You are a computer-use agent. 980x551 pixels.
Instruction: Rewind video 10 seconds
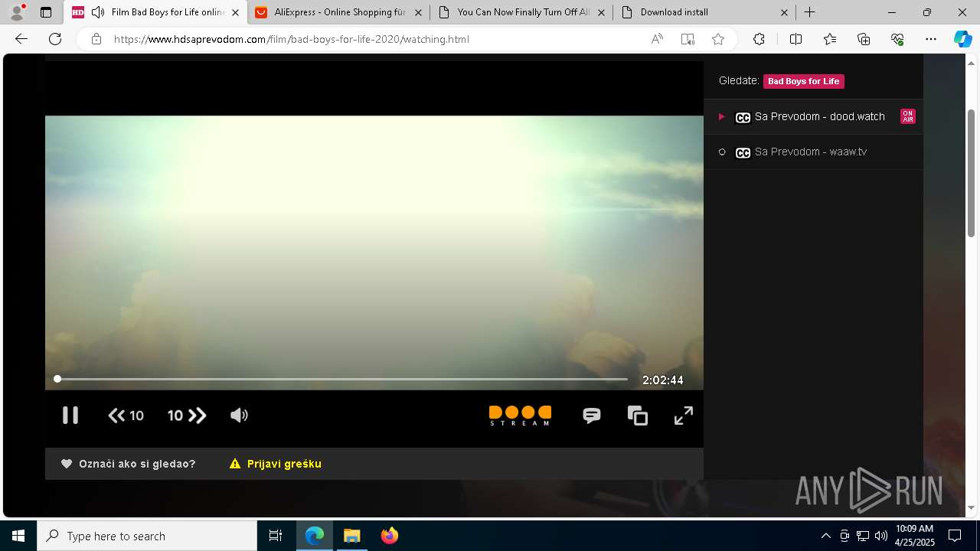[x=126, y=416]
